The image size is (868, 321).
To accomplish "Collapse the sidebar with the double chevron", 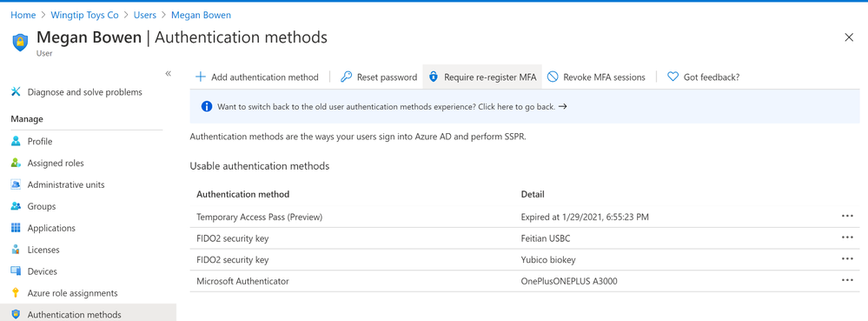I will click(x=169, y=74).
